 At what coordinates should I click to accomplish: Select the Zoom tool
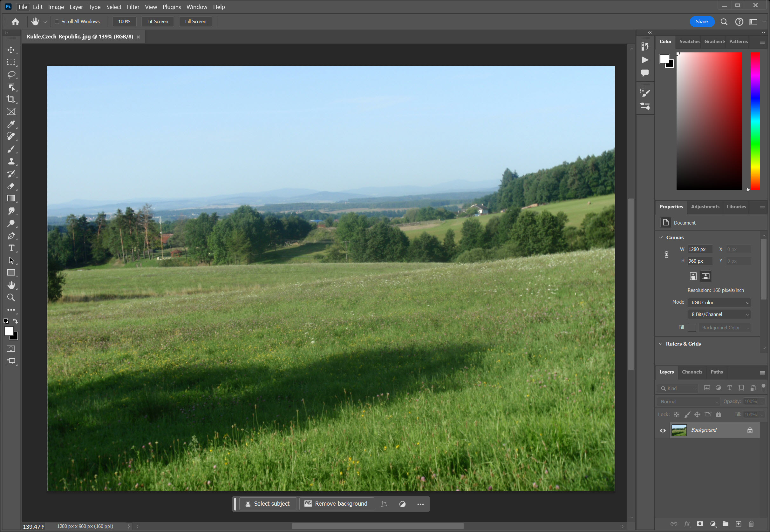[x=11, y=298]
